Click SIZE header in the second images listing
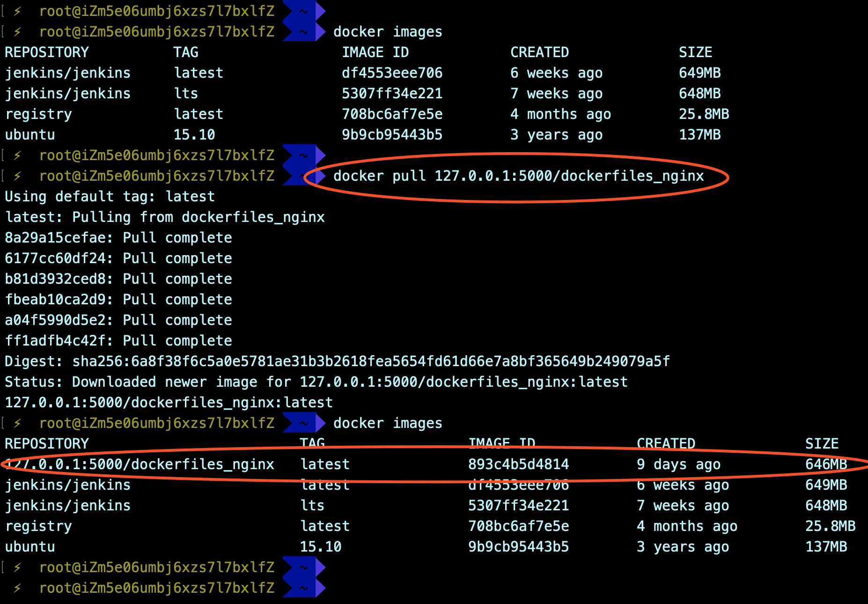The height and width of the screenshot is (604, 868). (x=822, y=444)
